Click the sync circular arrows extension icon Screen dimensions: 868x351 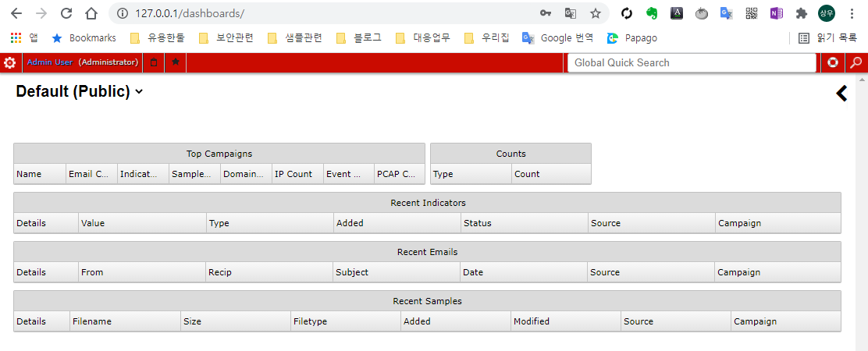pos(627,13)
